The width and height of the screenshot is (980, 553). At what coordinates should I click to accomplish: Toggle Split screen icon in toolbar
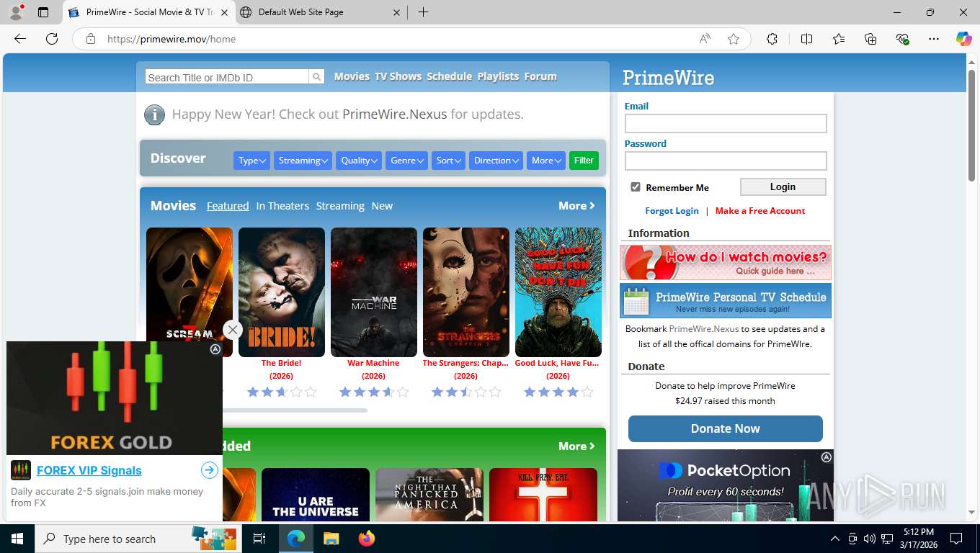click(806, 39)
